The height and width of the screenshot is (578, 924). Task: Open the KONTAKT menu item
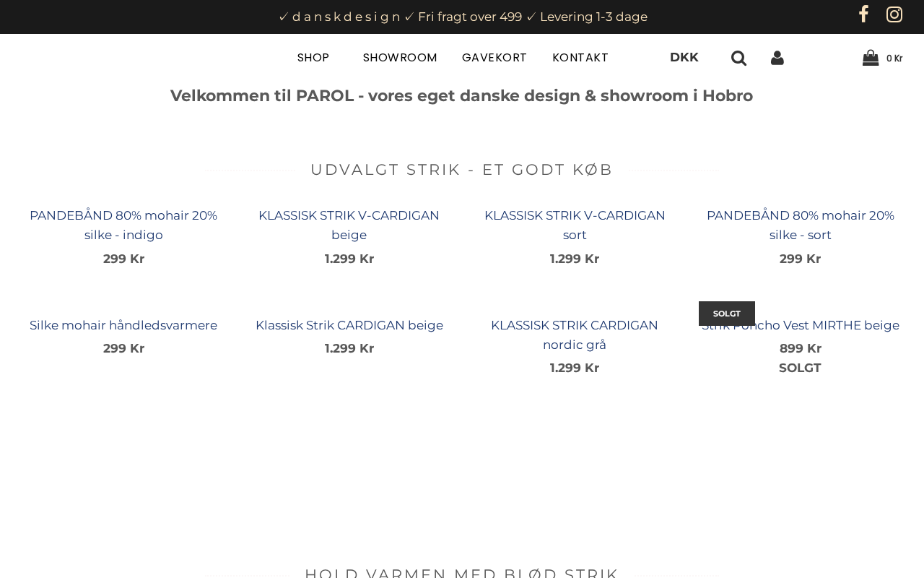[x=580, y=58]
